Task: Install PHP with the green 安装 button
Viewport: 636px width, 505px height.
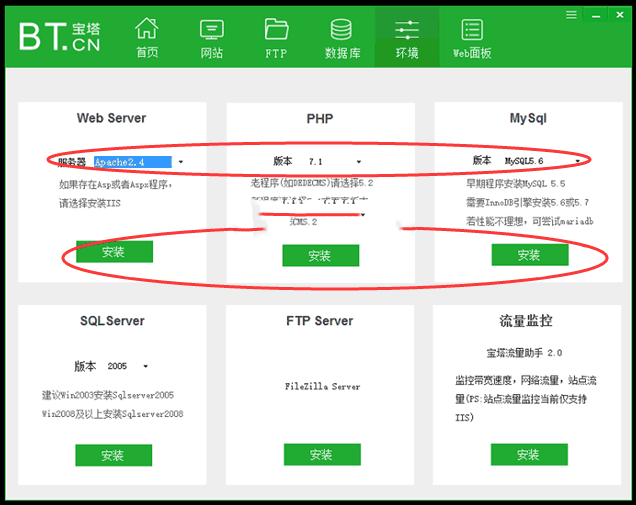Action: (x=320, y=256)
